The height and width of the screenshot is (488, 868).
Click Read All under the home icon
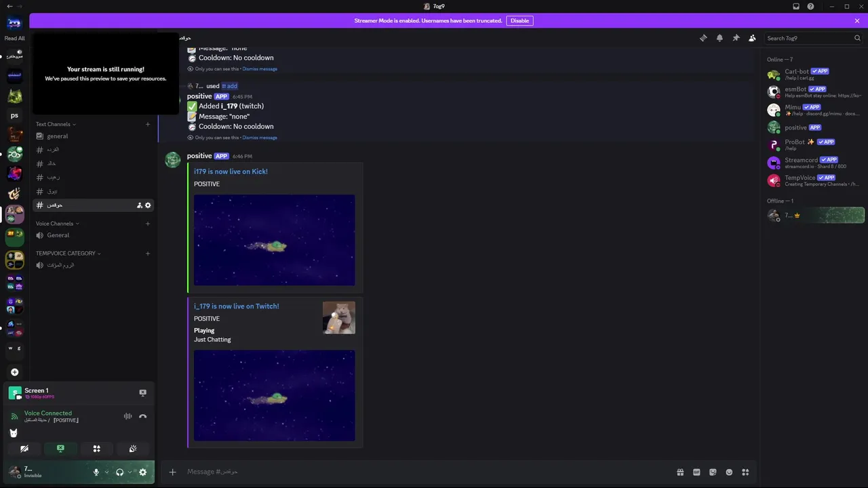(14, 39)
